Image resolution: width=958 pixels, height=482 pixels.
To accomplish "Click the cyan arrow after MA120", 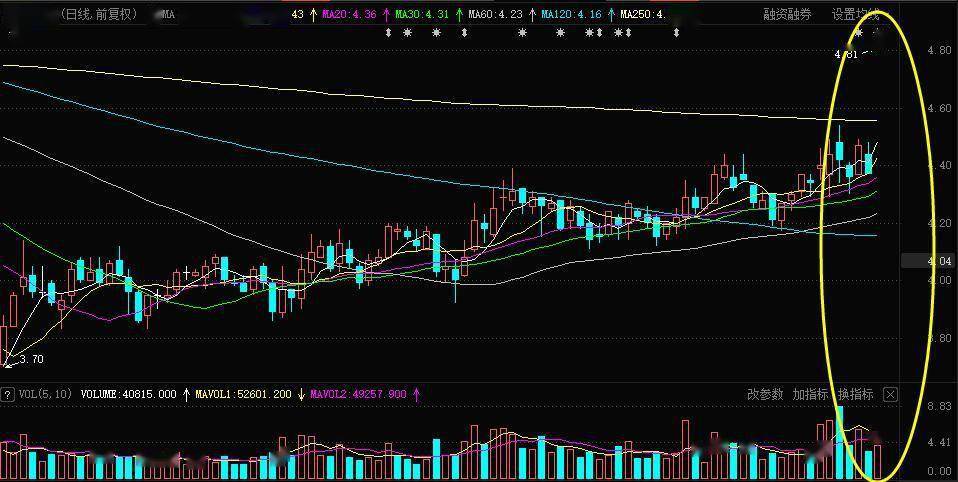I will click(611, 14).
